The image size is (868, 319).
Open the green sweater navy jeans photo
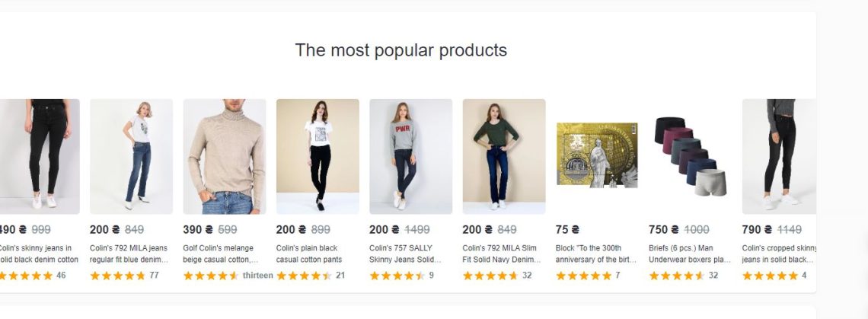click(503, 156)
